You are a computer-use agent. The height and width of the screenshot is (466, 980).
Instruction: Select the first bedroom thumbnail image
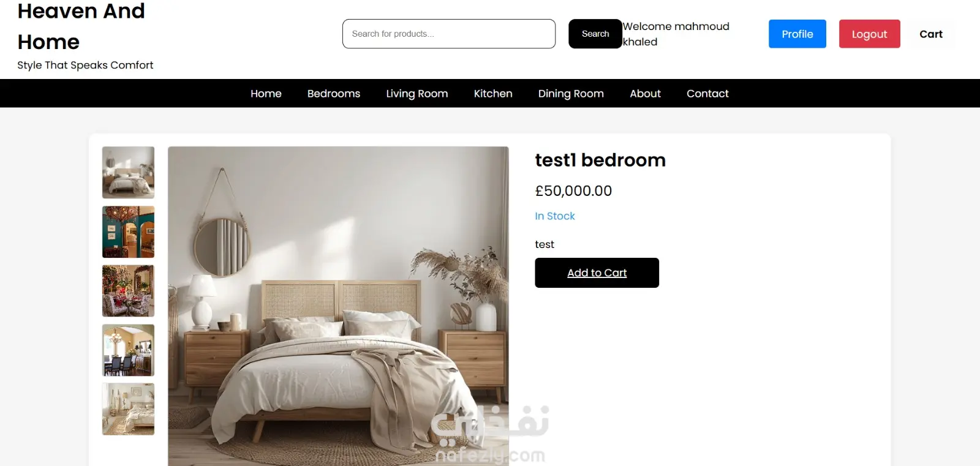point(128,172)
